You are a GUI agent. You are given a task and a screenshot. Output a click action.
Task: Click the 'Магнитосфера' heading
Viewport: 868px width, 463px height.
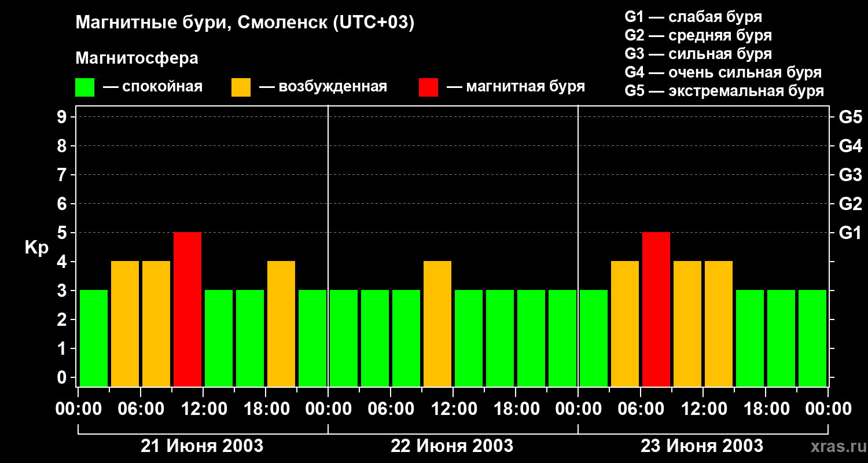point(137,58)
